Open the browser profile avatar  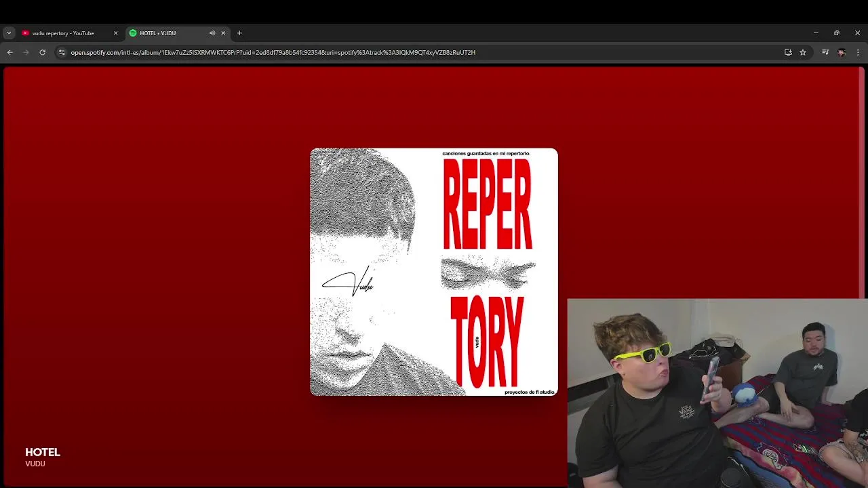point(842,52)
